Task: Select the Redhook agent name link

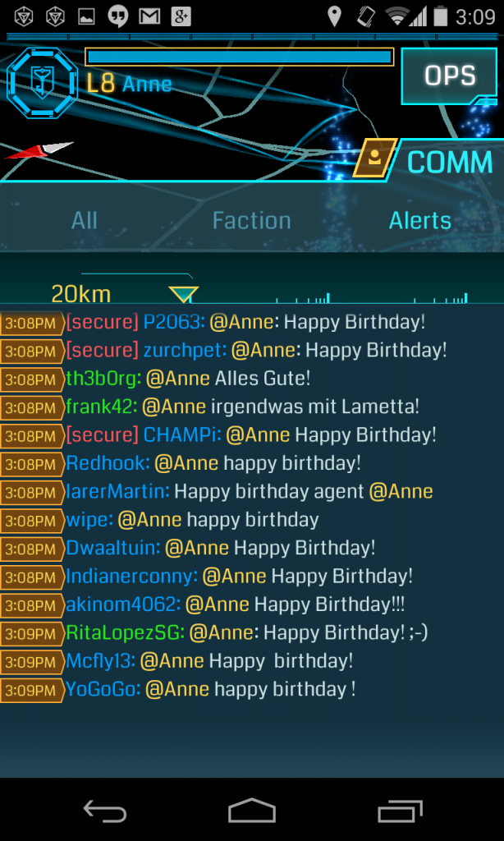Action: [108, 463]
